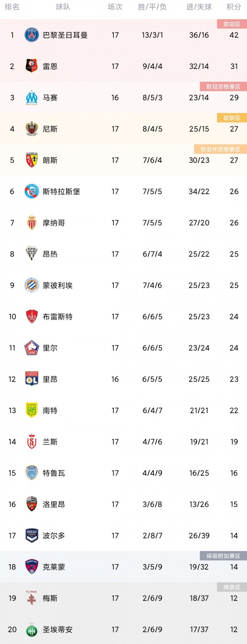
Task: Click the Angers SCO logo
Action: point(32,254)
